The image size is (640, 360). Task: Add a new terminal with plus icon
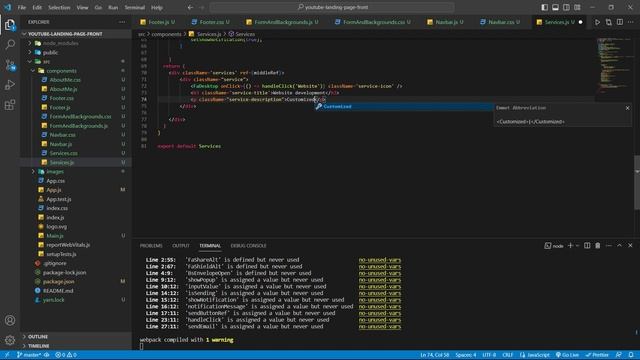click(x=570, y=246)
